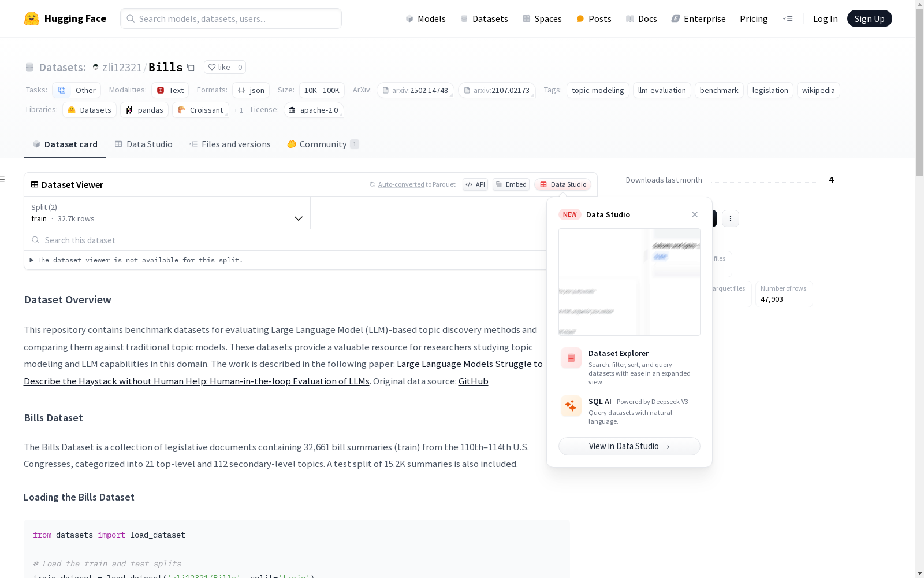This screenshot has height=578, width=924.
Task: Open the GitHub original data source link
Action: tap(474, 381)
